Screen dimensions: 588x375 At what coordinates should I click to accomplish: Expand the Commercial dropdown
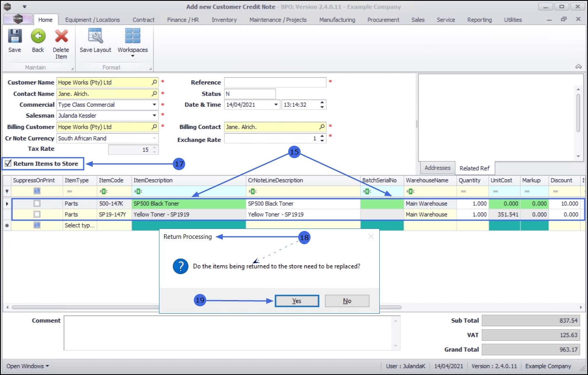(154, 105)
